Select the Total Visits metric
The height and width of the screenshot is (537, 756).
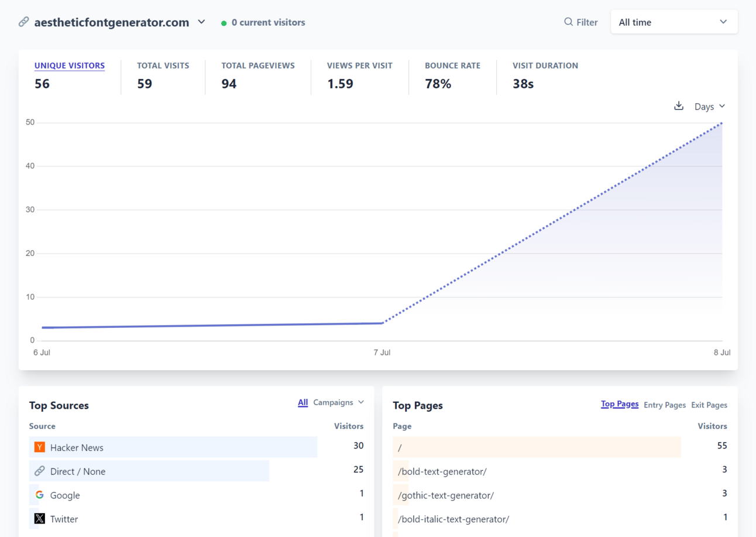[163, 66]
